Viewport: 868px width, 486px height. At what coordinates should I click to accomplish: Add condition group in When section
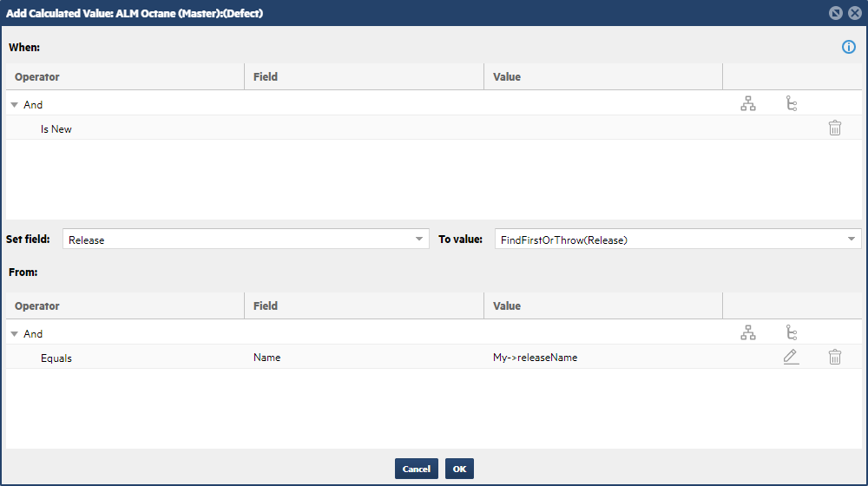[x=748, y=104]
